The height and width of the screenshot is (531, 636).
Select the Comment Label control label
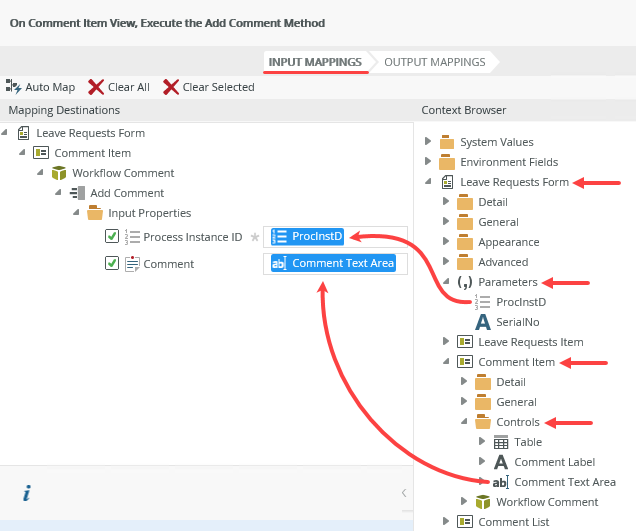coord(554,462)
